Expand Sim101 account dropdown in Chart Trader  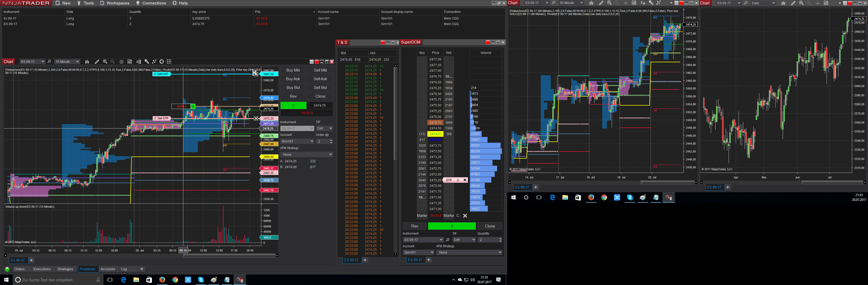point(297,141)
